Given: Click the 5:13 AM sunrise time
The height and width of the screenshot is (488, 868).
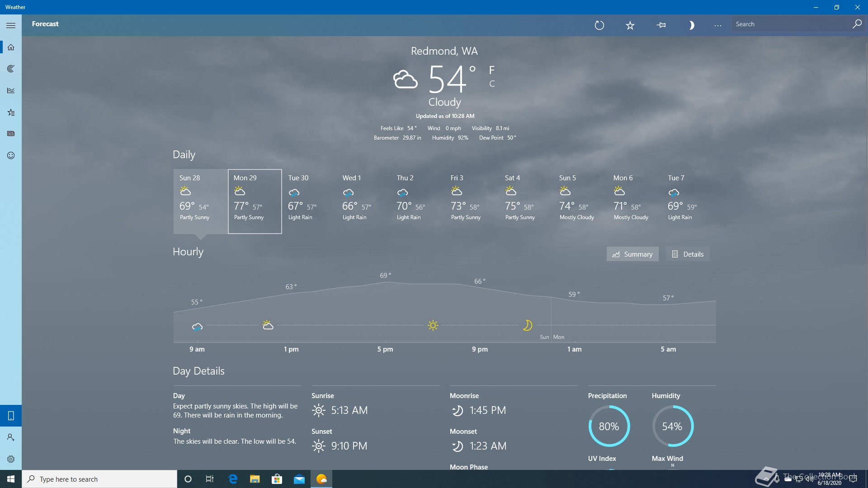Looking at the screenshot, I should tap(349, 410).
